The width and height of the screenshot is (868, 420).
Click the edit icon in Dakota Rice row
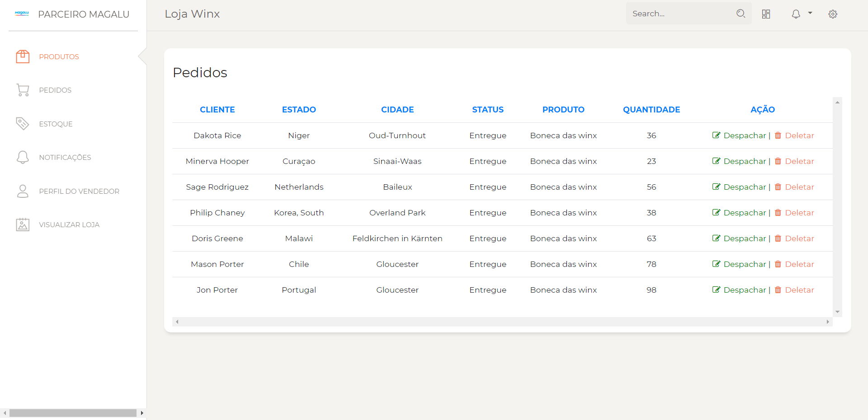[x=716, y=135]
